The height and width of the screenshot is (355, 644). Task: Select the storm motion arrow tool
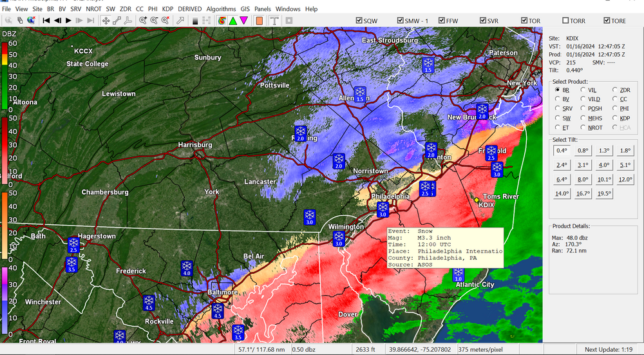tap(180, 20)
